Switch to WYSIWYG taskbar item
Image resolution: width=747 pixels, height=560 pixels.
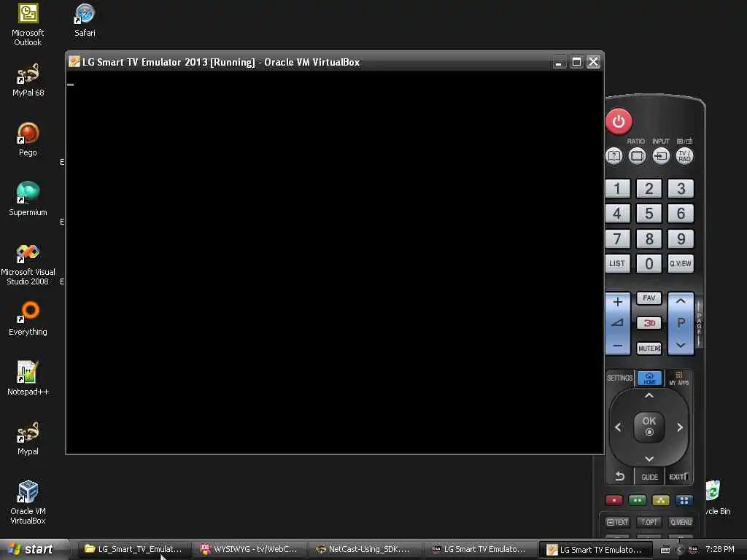coord(249,550)
